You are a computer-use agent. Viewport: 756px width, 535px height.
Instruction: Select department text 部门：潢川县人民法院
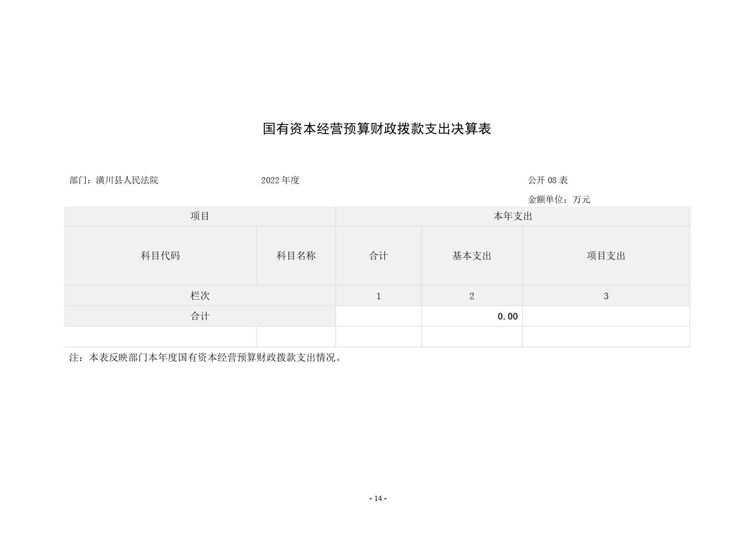click(114, 180)
